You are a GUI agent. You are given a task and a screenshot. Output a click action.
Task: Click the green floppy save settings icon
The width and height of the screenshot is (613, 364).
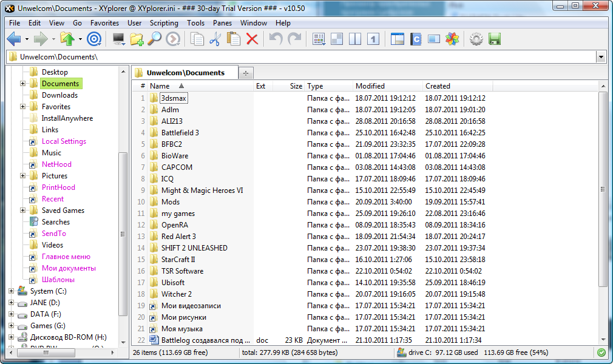click(x=495, y=39)
